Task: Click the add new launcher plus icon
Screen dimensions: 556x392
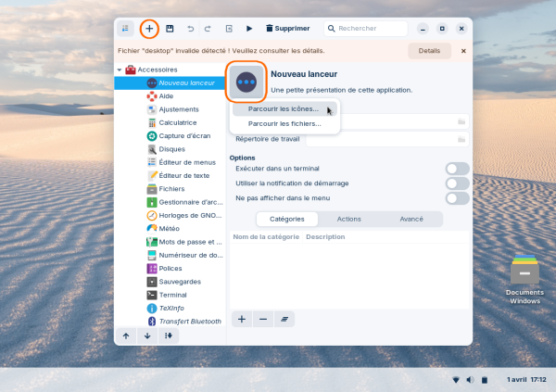Action: tap(149, 29)
